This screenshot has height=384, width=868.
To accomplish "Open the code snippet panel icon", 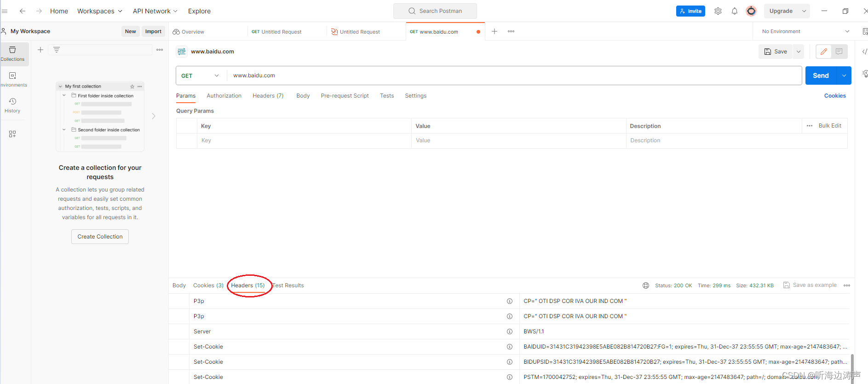I will (x=864, y=52).
